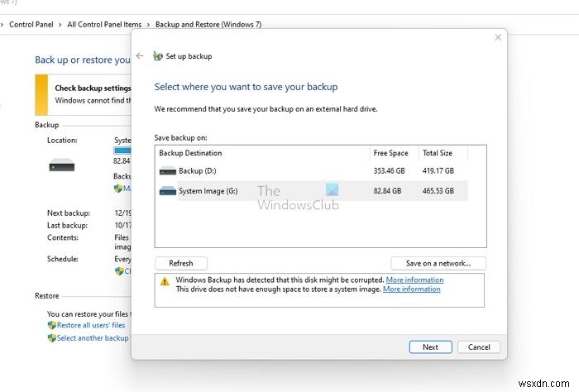Click the Next button
579x392 pixels.
(431, 347)
